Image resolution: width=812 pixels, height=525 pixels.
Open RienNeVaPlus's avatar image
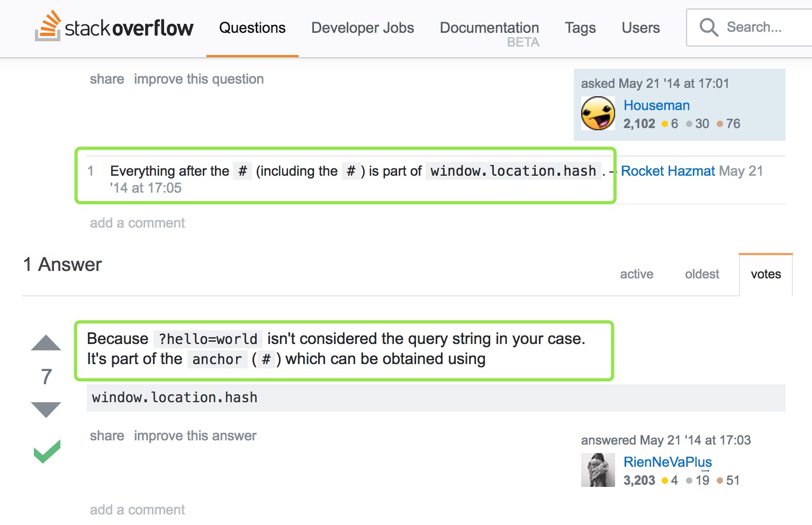coord(598,470)
